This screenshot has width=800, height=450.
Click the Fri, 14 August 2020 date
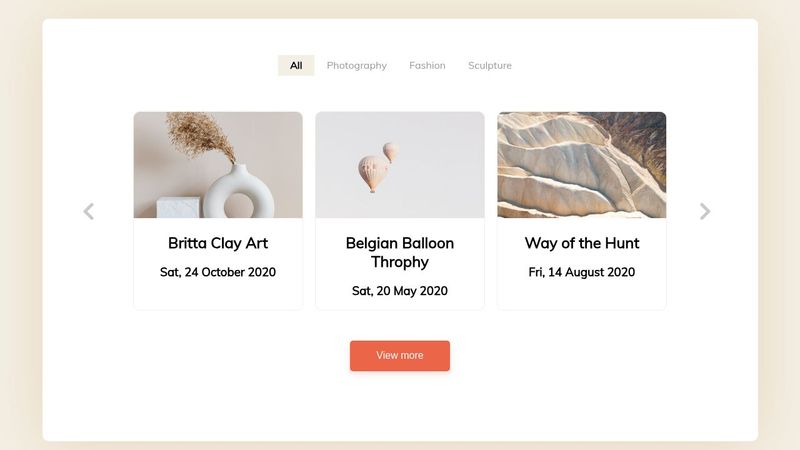(582, 272)
